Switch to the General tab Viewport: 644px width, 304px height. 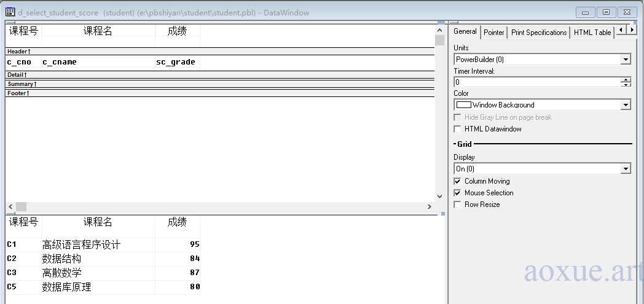point(465,31)
